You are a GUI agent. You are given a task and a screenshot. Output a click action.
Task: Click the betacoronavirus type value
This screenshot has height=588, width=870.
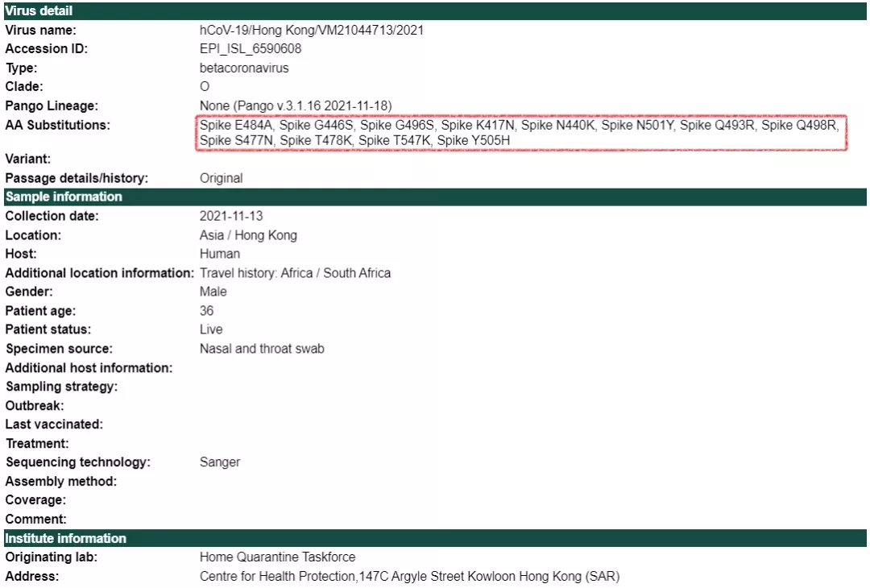click(x=244, y=68)
